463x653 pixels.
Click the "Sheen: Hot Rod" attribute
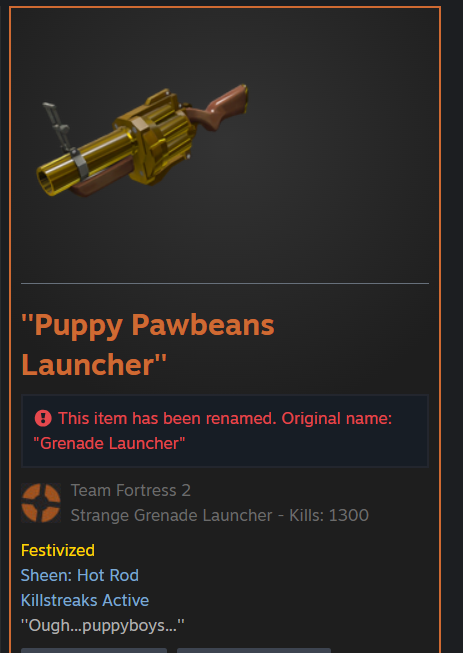pos(80,575)
